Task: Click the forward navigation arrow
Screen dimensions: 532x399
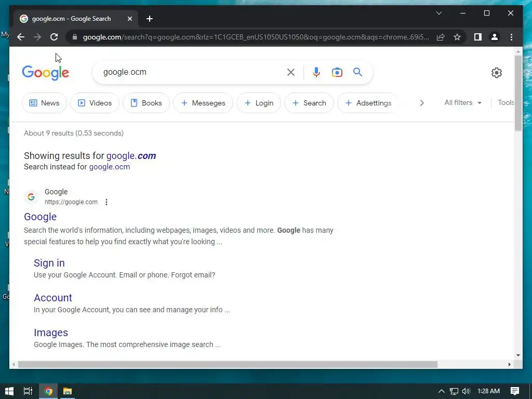Action: click(x=37, y=37)
